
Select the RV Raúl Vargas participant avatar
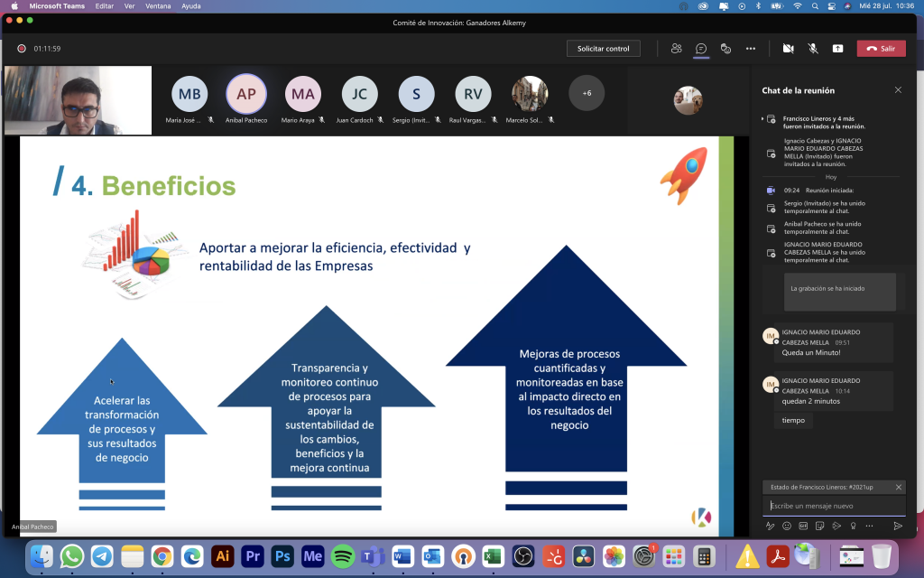473,94
